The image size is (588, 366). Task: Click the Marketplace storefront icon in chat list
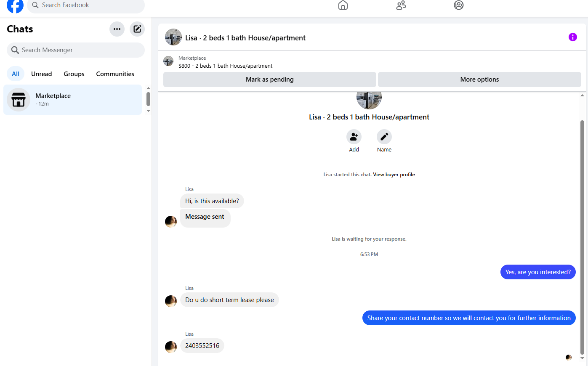point(19,100)
